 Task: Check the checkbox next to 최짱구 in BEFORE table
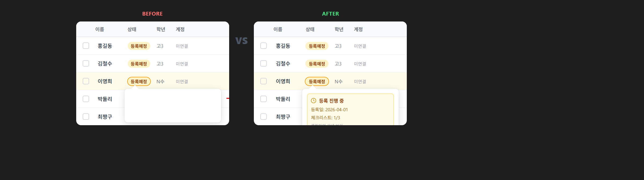(x=86, y=116)
